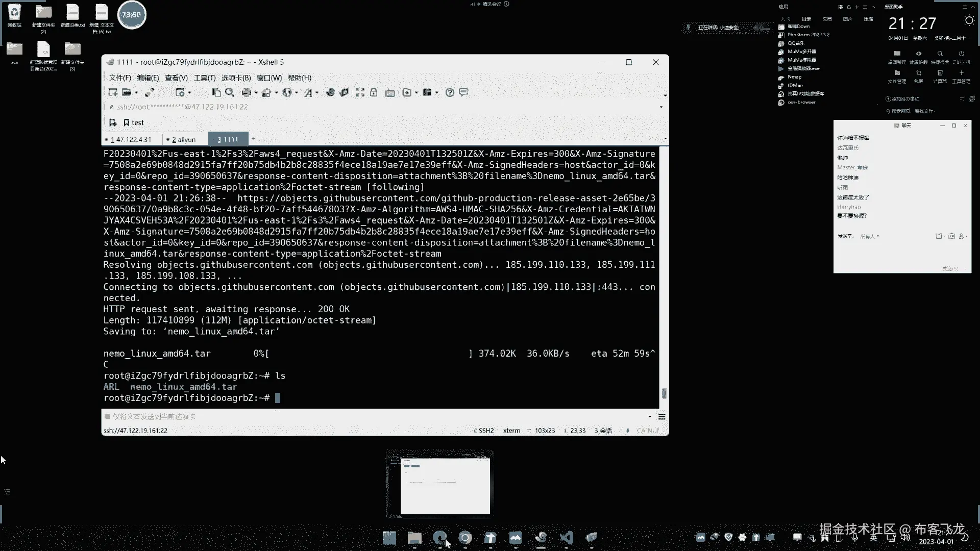Image resolution: width=980 pixels, height=551 pixels.
Task: Click the help question mark icon
Action: 450,92
